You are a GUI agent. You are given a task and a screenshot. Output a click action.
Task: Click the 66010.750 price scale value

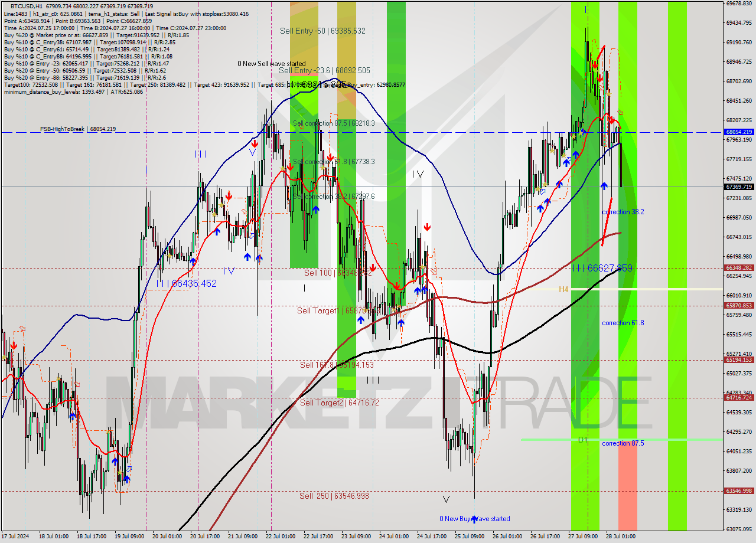tap(739, 295)
